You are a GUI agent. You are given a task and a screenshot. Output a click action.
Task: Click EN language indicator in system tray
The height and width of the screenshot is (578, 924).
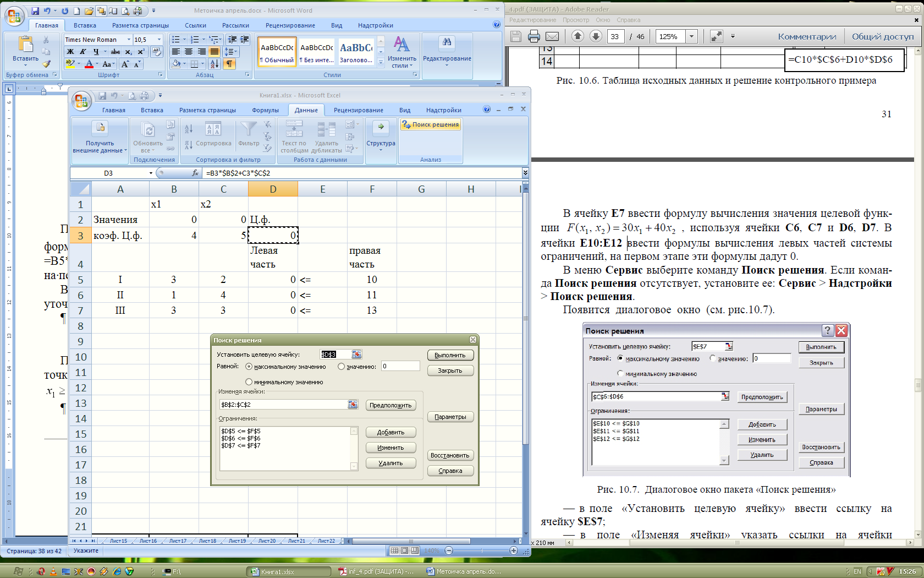[x=857, y=571]
